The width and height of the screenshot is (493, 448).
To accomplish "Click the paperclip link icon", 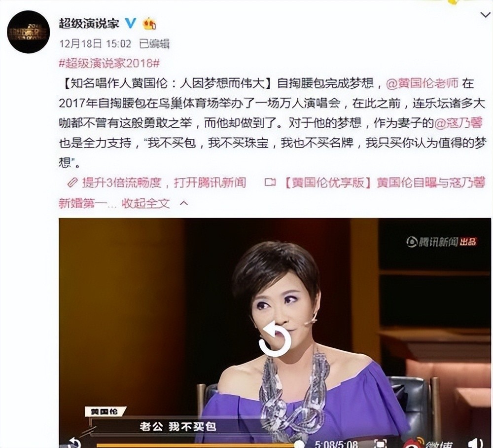I will 72,183.
